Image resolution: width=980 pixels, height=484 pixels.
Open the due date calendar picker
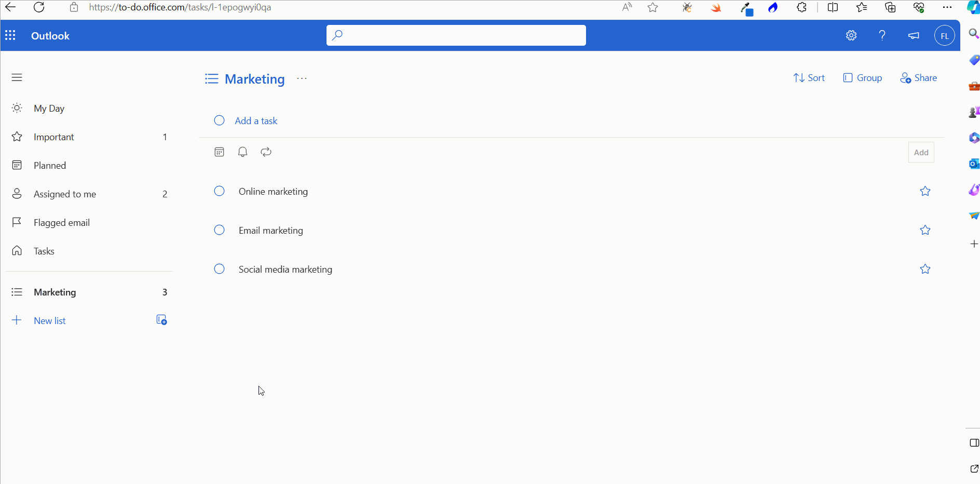219,152
